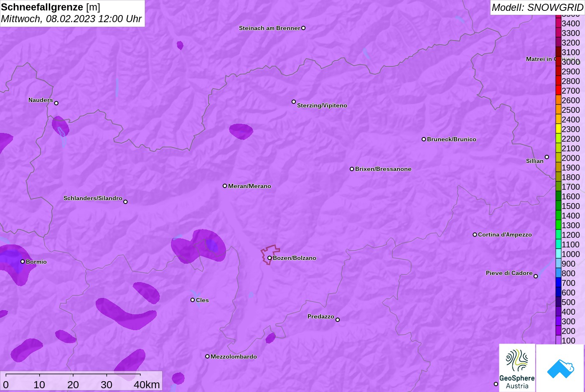Select the 1500 m legend color swatch
585x392 pixels.
pos(558,206)
